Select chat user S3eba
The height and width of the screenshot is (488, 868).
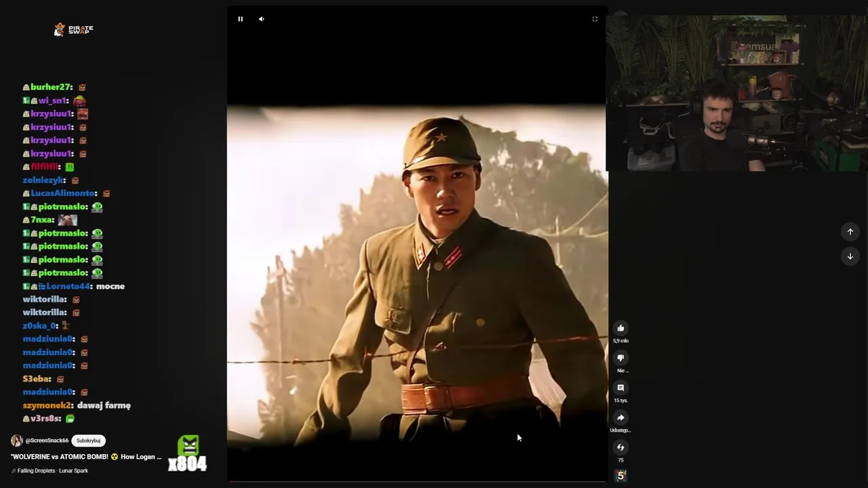tap(37, 379)
